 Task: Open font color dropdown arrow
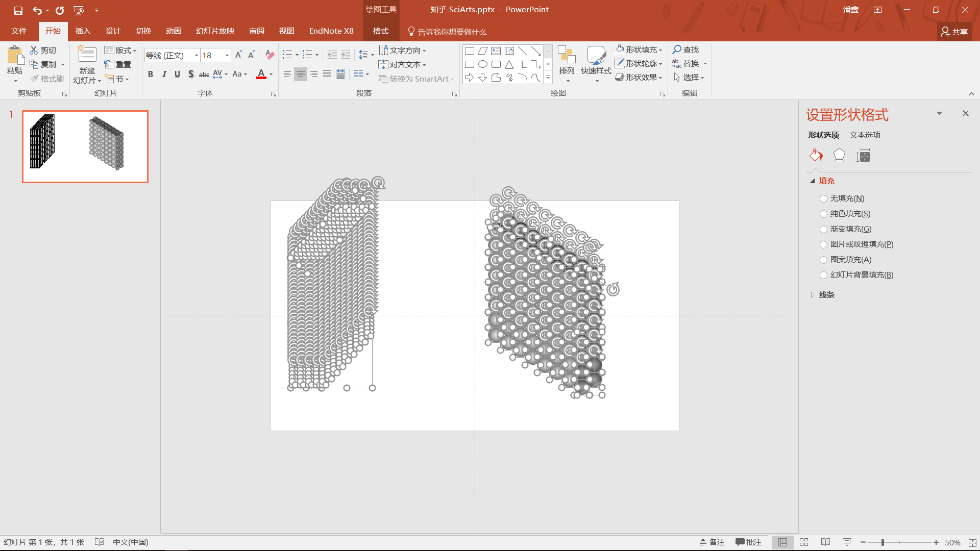pos(271,74)
